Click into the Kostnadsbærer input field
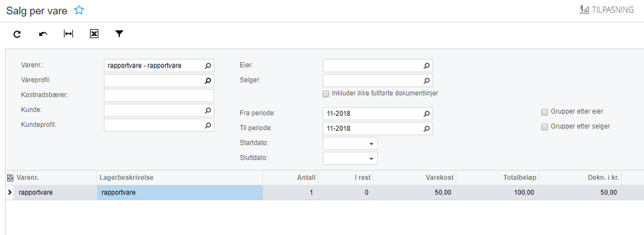This screenshot has width=644, height=235. (159, 95)
